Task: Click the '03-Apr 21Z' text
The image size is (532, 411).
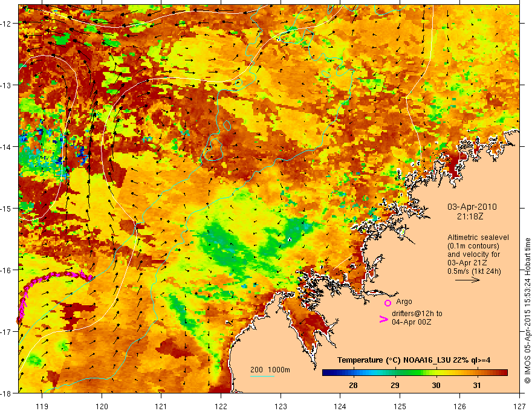Action: 467,263
